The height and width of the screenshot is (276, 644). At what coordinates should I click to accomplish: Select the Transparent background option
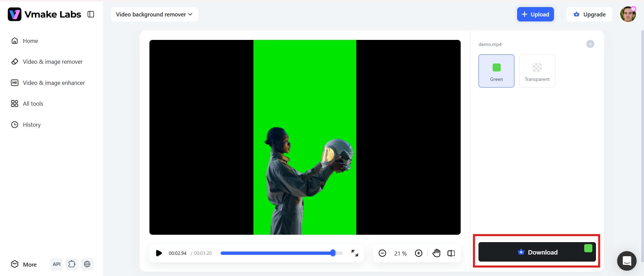(x=537, y=71)
